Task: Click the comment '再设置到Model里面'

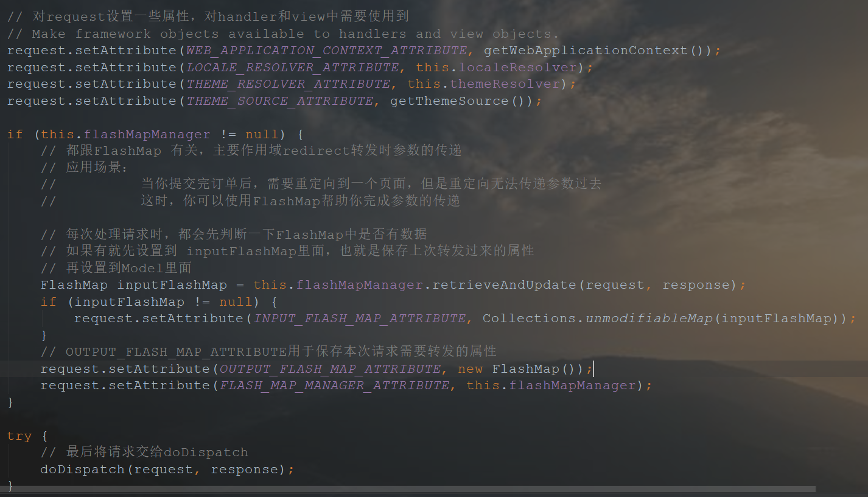Action: pyautogui.click(x=116, y=268)
